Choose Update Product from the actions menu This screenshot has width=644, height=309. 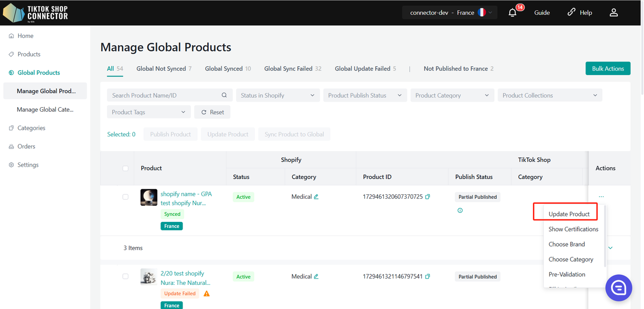(x=569, y=214)
